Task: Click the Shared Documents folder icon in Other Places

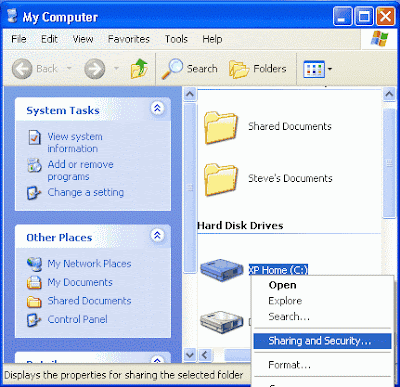Action: pos(34,301)
